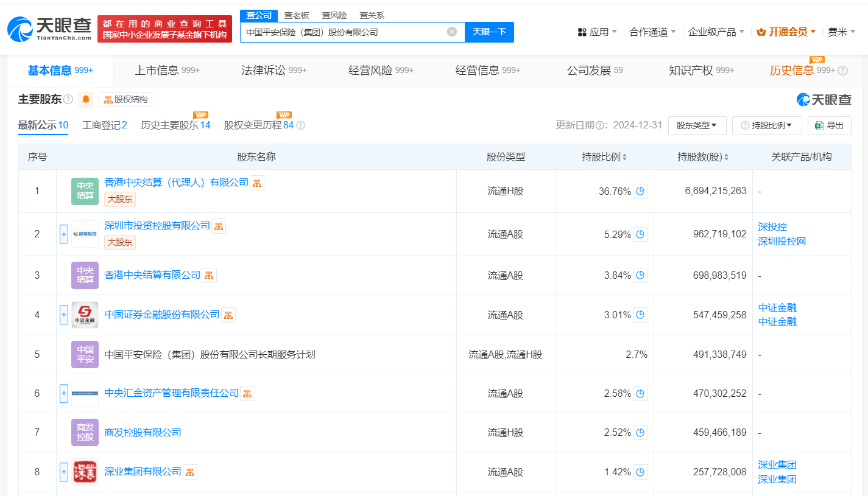Open 股东类型 filter dropdown

pos(697,125)
